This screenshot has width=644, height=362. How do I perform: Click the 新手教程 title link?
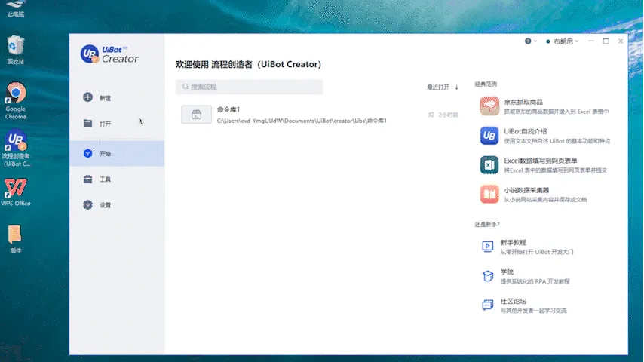[x=513, y=242]
